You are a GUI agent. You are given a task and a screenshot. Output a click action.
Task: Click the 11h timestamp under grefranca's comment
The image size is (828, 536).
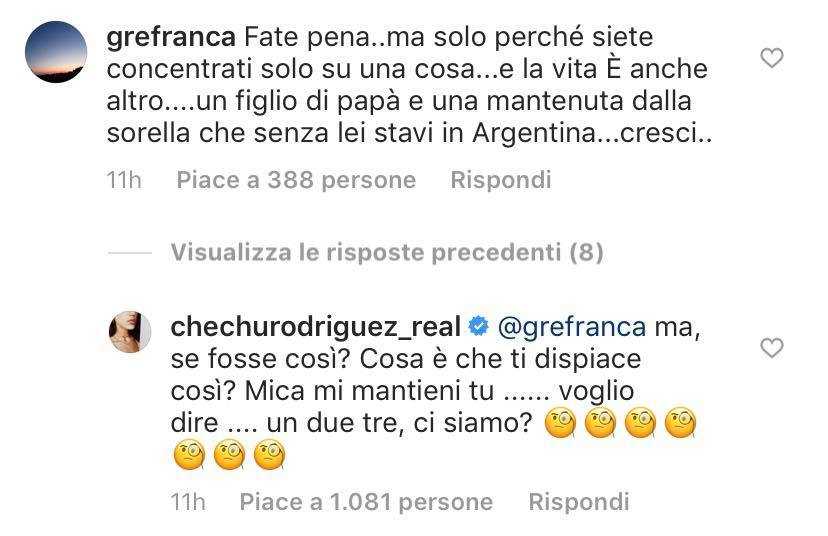124,180
